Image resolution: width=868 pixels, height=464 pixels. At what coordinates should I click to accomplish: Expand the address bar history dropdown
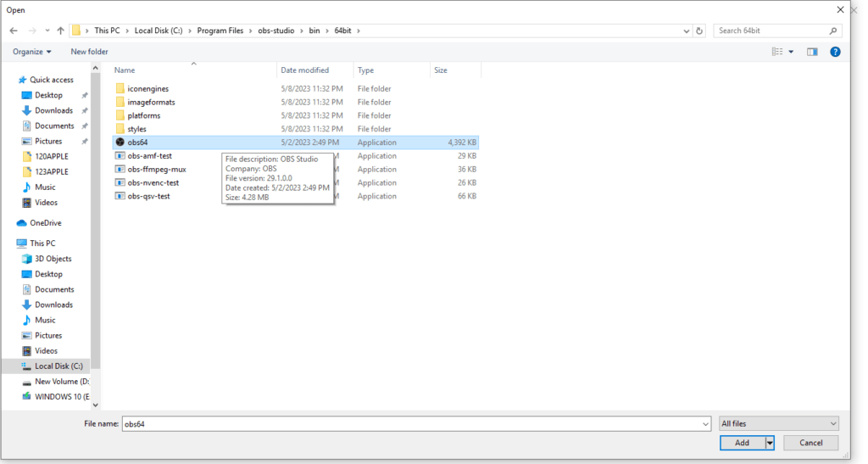click(687, 31)
